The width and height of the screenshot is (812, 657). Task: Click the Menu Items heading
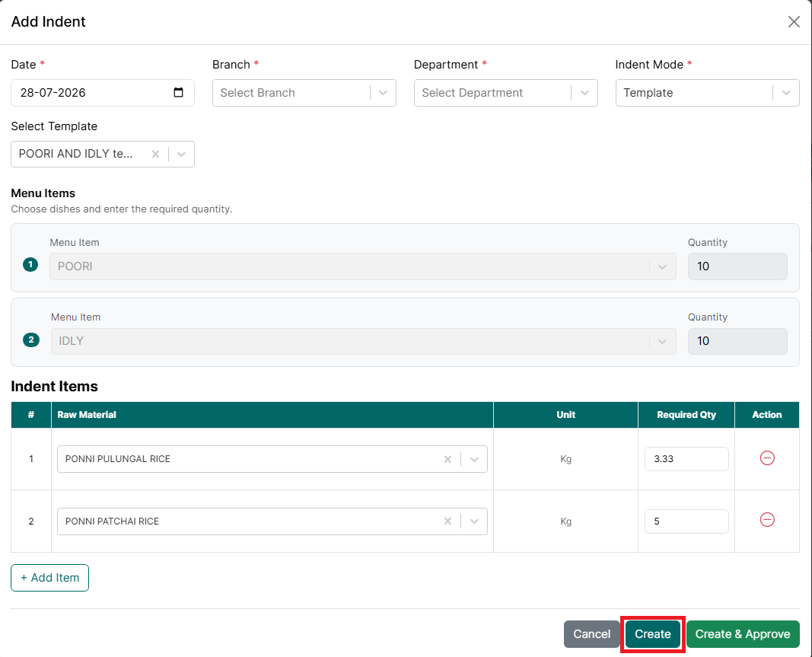click(x=43, y=193)
